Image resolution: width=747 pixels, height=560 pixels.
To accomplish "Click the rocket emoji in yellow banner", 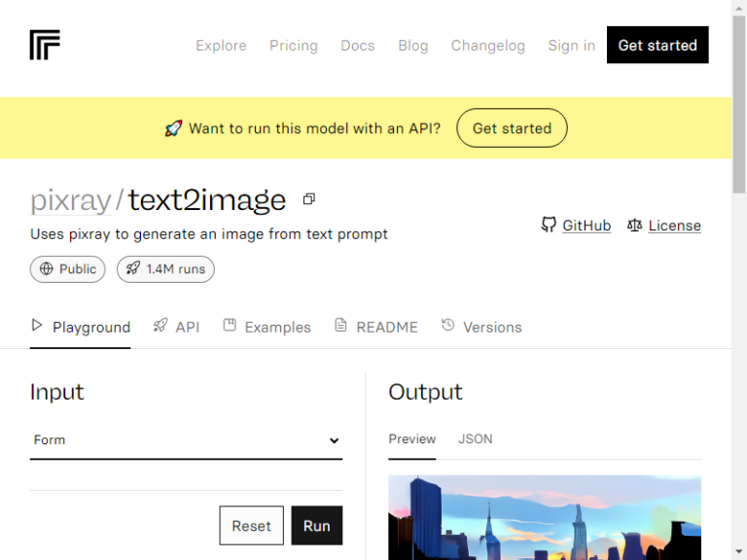I will point(173,128).
